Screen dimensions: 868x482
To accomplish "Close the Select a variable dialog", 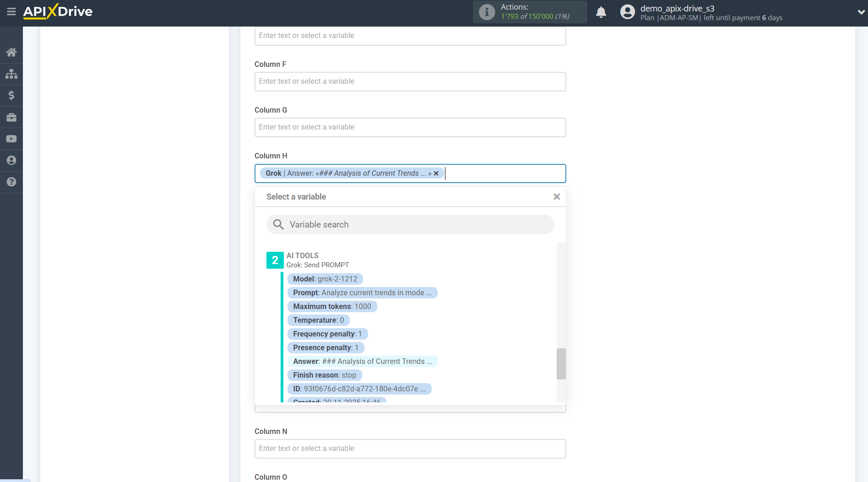I will point(556,196).
